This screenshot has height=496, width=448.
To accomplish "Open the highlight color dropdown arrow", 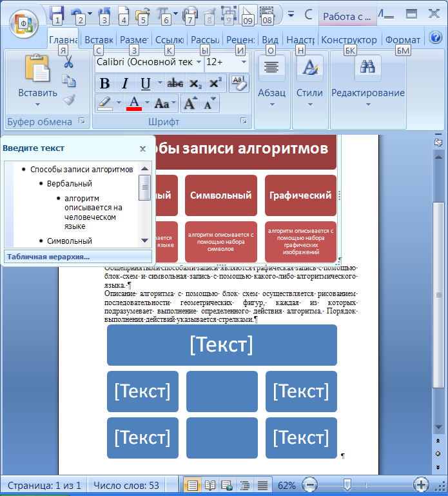I will [119, 103].
